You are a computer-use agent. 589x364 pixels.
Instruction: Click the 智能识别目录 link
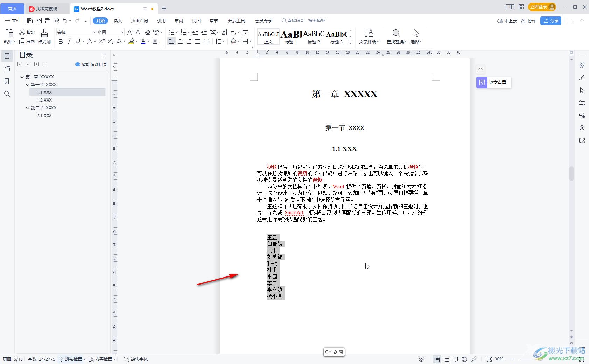tap(91, 64)
